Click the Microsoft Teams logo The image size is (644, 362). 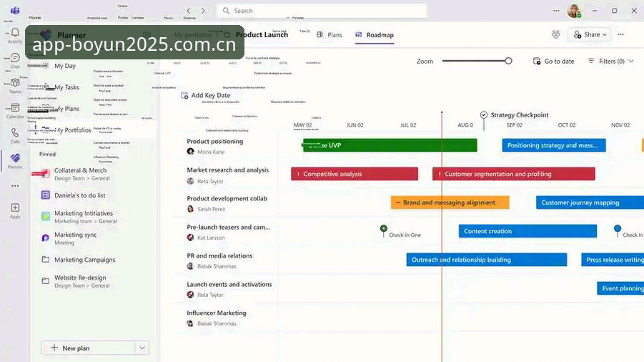(x=15, y=10)
